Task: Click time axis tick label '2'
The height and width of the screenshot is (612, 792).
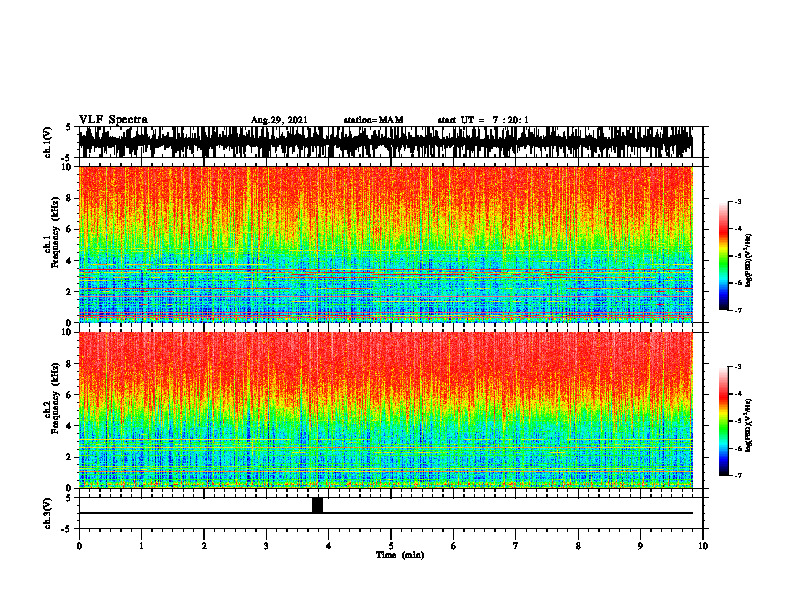Action: pos(204,546)
